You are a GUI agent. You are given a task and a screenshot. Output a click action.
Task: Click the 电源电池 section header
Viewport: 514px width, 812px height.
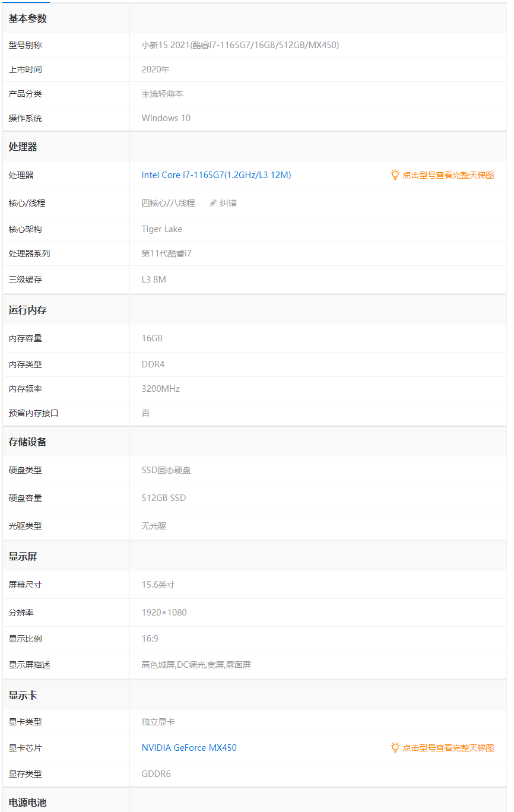(x=27, y=803)
